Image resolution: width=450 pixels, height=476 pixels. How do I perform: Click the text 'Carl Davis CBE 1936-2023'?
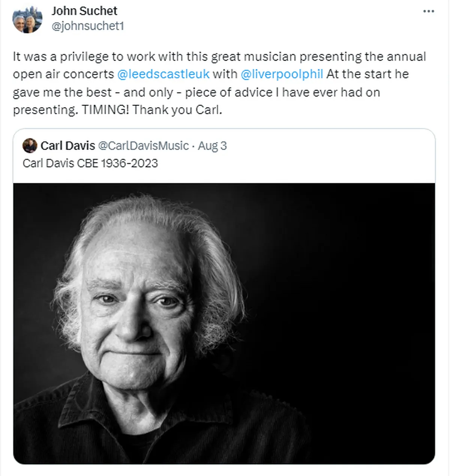pyautogui.click(x=91, y=163)
